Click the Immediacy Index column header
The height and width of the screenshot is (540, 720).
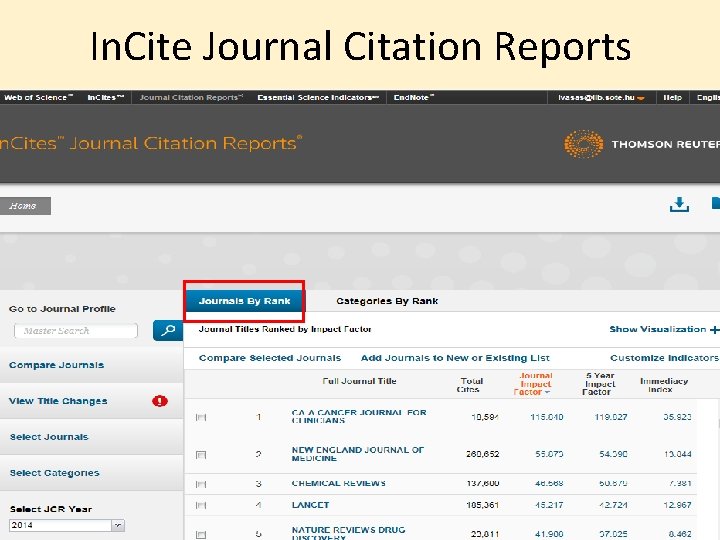coord(664,385)
